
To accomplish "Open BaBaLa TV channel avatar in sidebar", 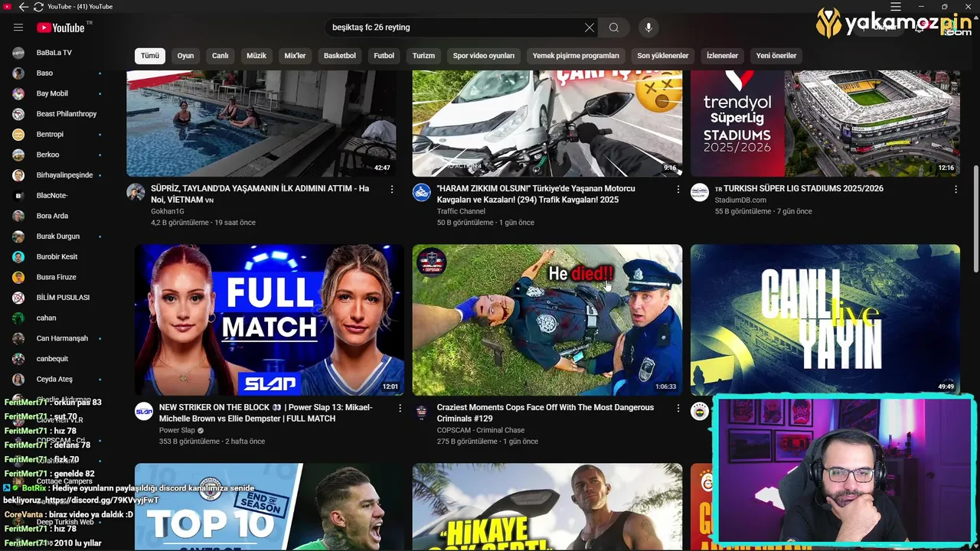I will click(x=18, y=53).
